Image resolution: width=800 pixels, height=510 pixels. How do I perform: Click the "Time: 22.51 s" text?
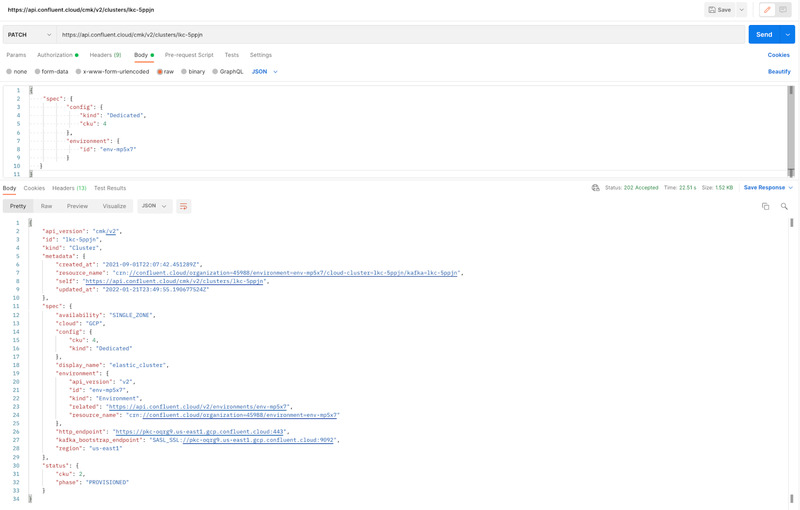click(x=680, y=188)
